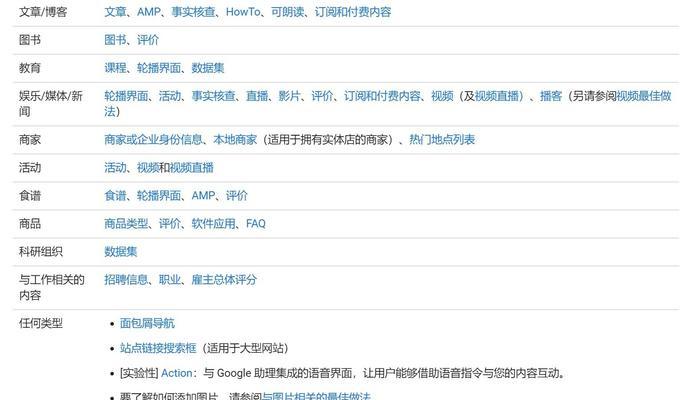Click the 食谱 link in 食谱 row
The width and height of the screenshot is (688, 400).
115,196
